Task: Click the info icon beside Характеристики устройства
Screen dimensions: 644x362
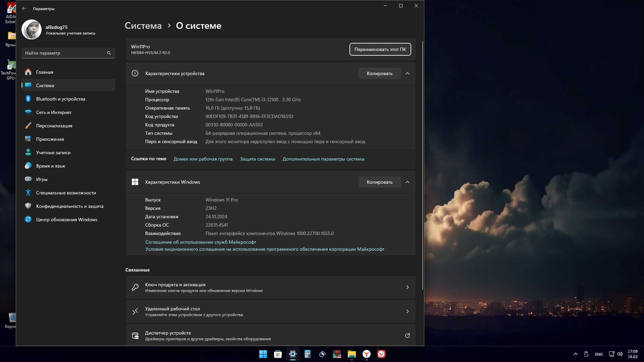Action: coord(135,73)
